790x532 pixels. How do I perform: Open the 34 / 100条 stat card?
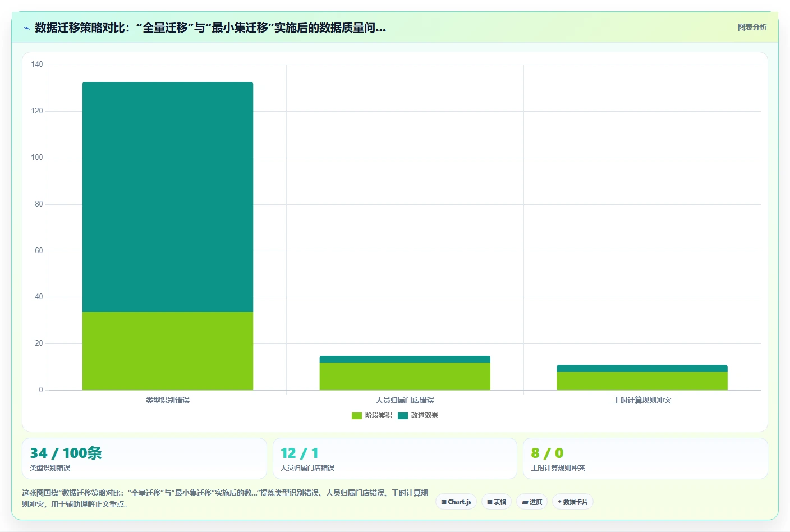pos(144,458)
